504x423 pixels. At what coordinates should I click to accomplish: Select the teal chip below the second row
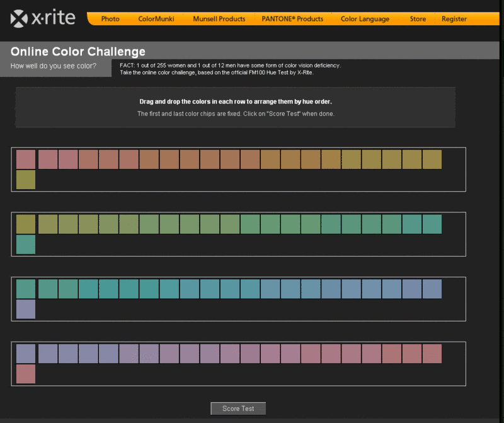(x=26, y=245)
